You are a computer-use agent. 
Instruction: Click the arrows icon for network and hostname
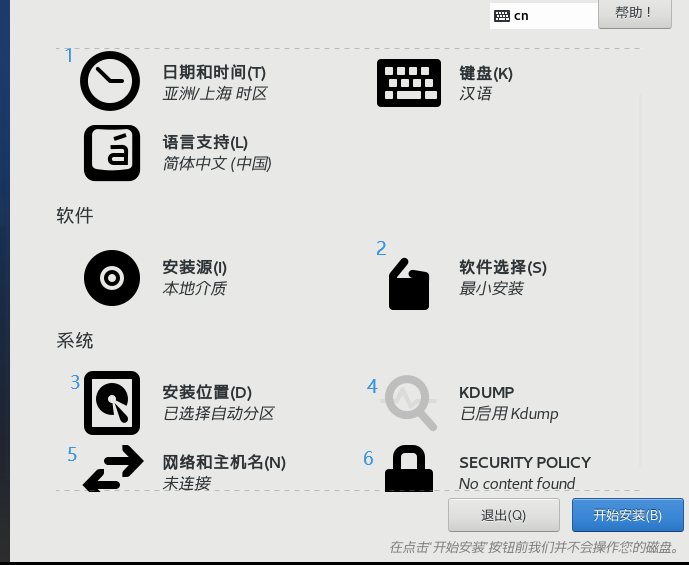(112, 470)
